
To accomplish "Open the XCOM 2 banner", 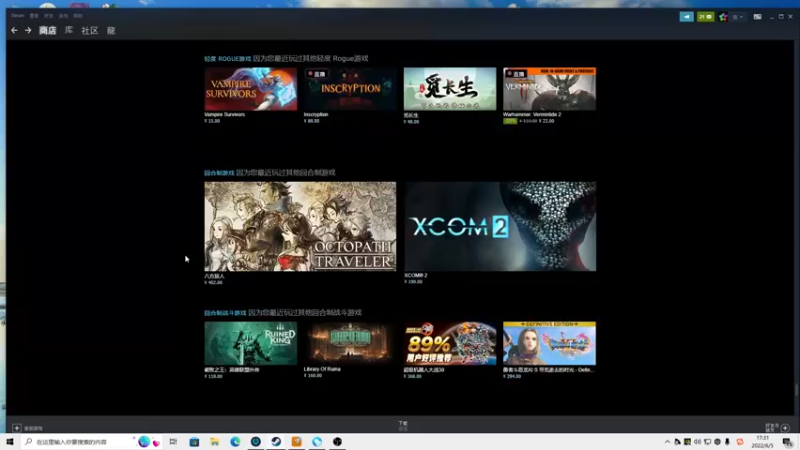I will point(500,227).
